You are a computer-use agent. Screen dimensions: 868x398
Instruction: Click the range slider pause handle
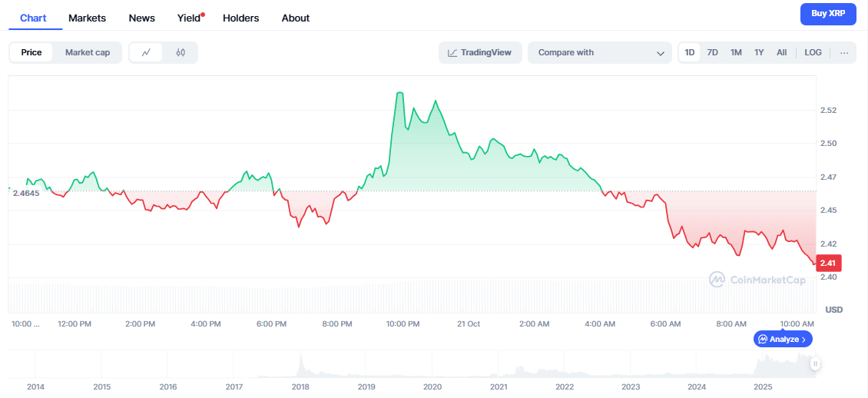click(815, 363)
